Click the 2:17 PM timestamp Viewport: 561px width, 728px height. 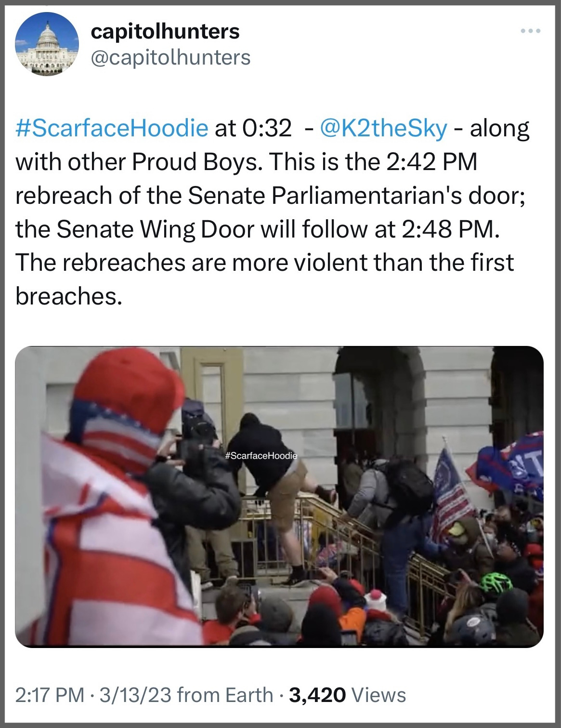pos(50,695)
